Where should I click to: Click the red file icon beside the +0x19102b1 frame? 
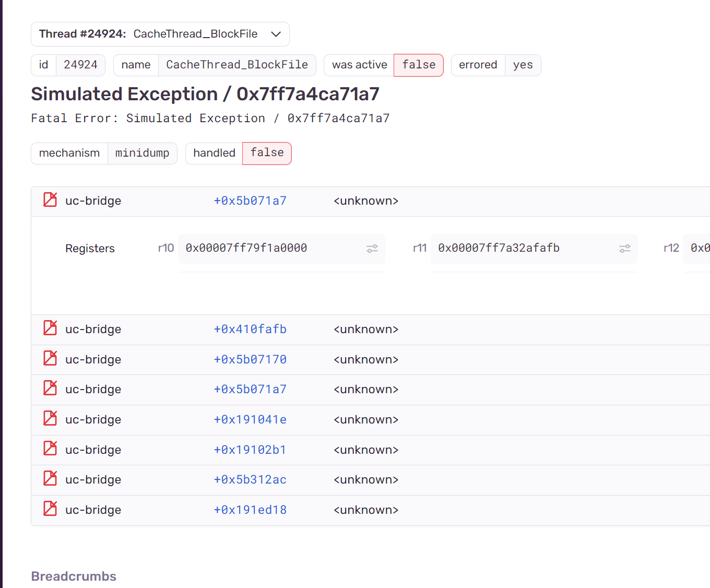click(x=50, y=449)
